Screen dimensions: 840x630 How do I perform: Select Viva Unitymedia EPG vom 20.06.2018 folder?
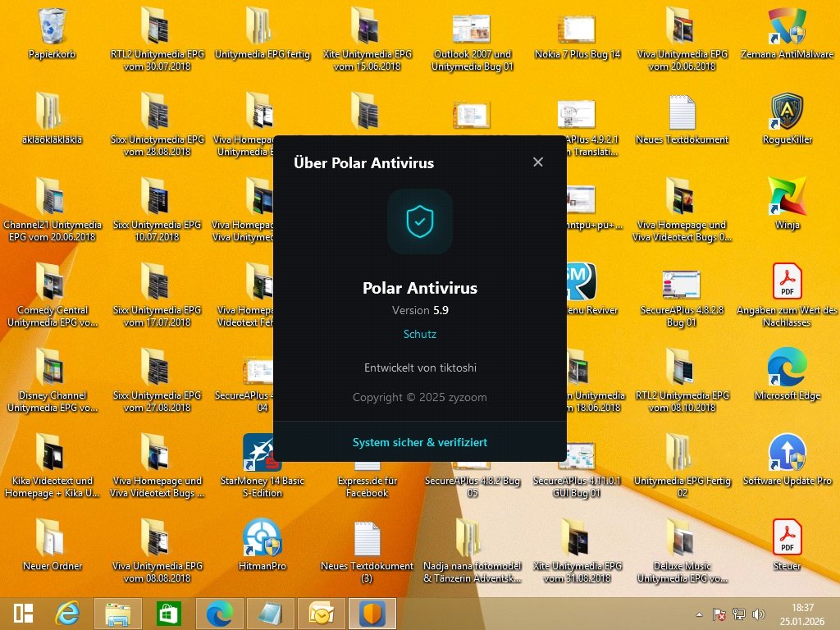pyautogui.click(x=682, y=39)
